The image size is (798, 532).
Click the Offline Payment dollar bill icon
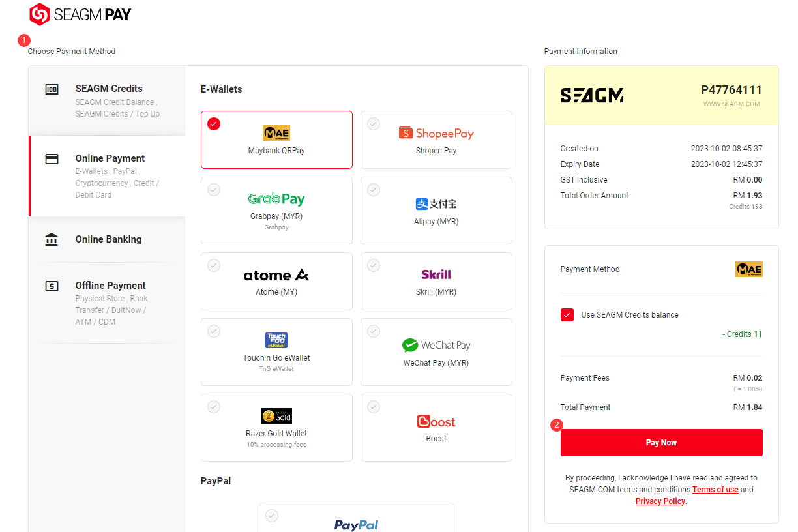coord(52,286)
